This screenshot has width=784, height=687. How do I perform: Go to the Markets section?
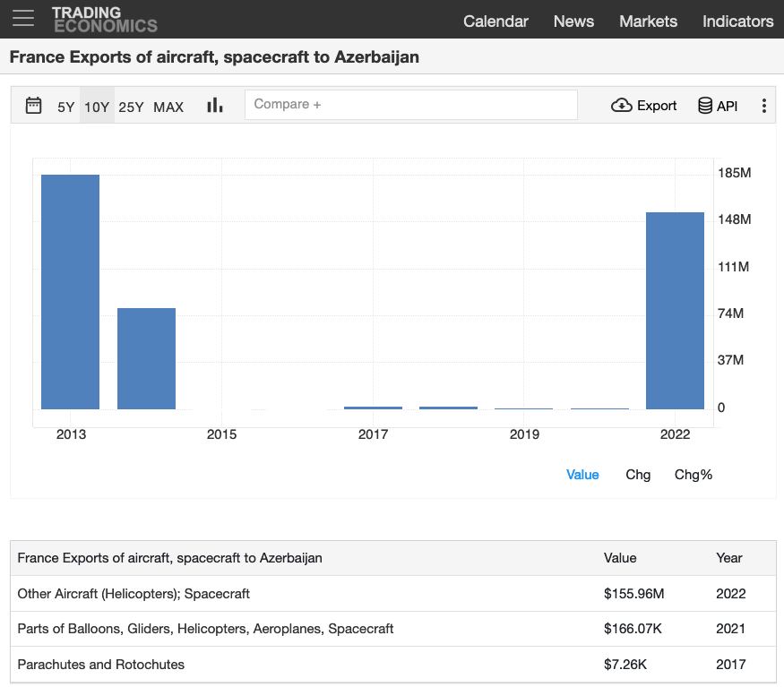coord(648,21)
